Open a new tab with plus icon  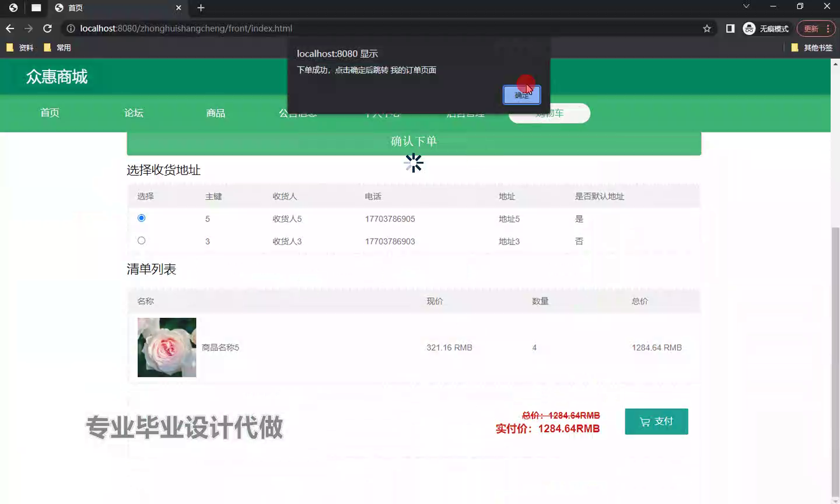pyautogui.click(x=201, y=8)
